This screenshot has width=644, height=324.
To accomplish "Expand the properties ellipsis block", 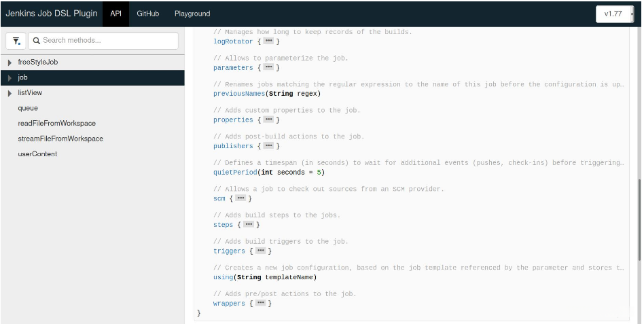I will (268, 120).
